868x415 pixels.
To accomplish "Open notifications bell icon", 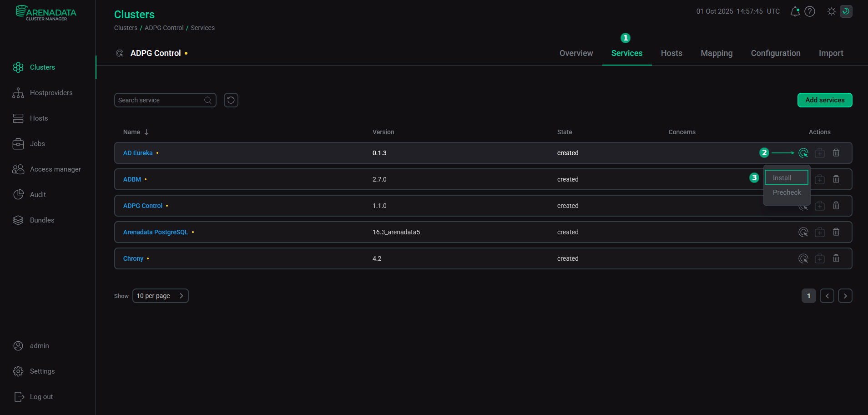I will [795, 11].
